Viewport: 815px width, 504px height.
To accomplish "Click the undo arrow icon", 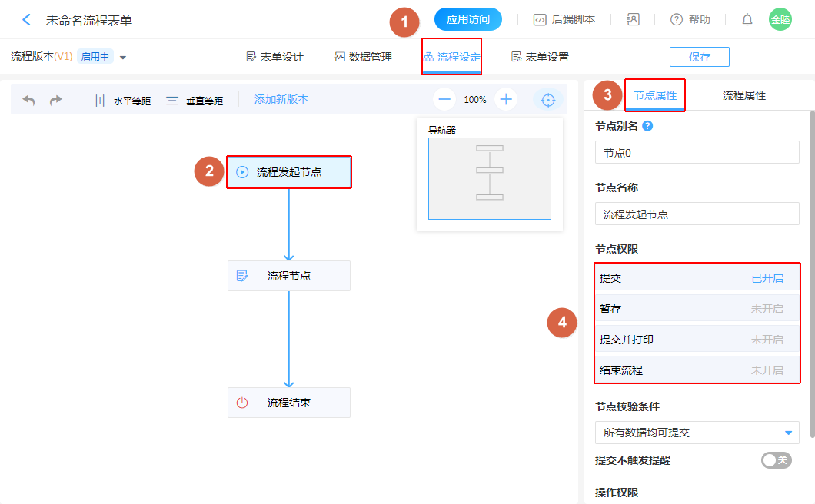I will tap(29, 101).
